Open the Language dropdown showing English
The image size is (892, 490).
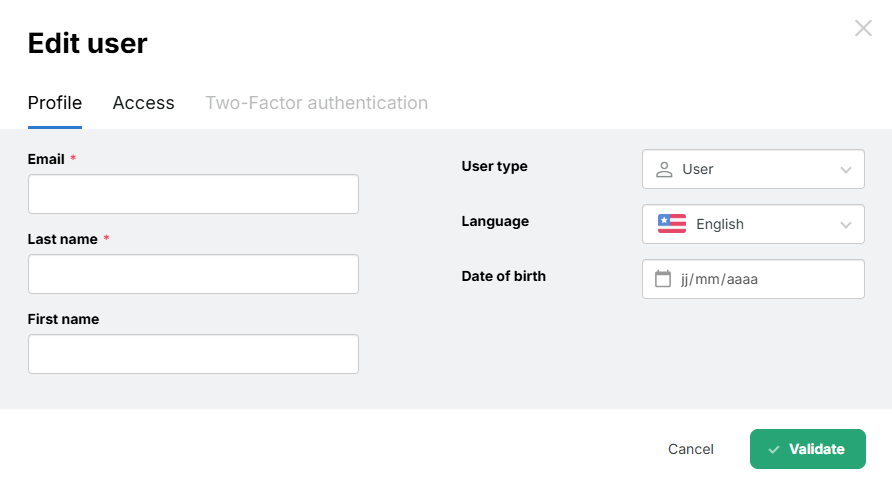pos(752,224)
